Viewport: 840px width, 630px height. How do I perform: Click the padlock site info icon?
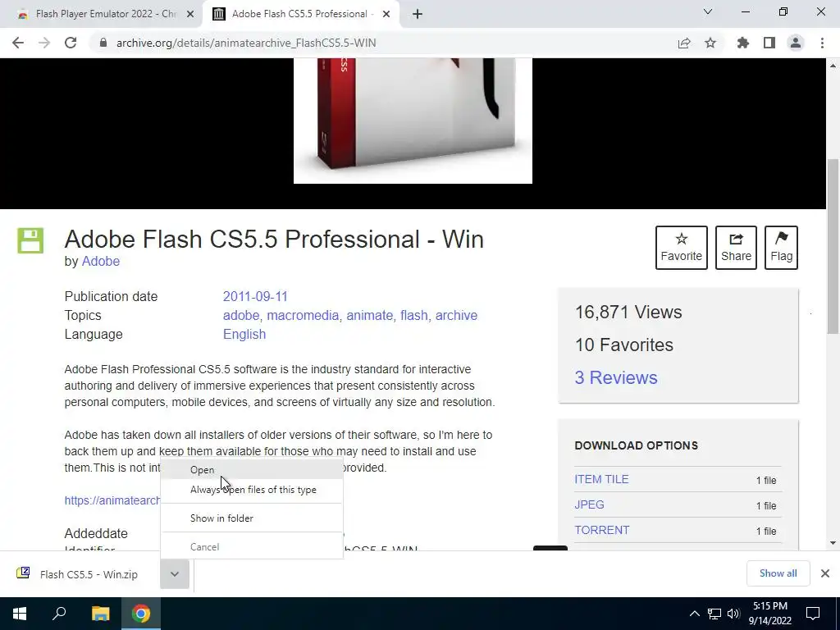point(103,43)
